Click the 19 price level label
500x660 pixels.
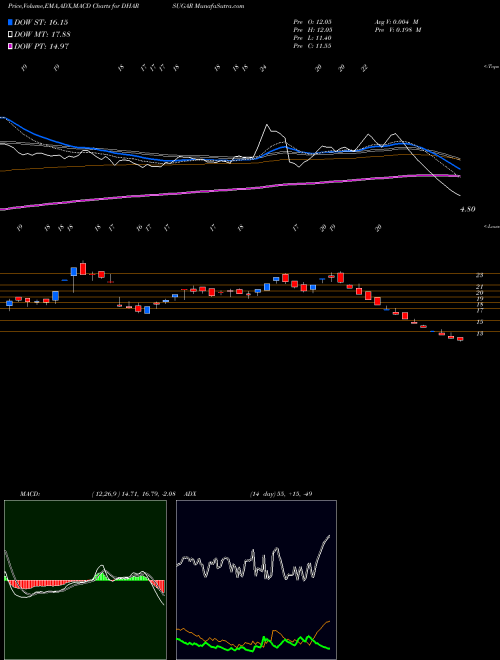(479, 298)
